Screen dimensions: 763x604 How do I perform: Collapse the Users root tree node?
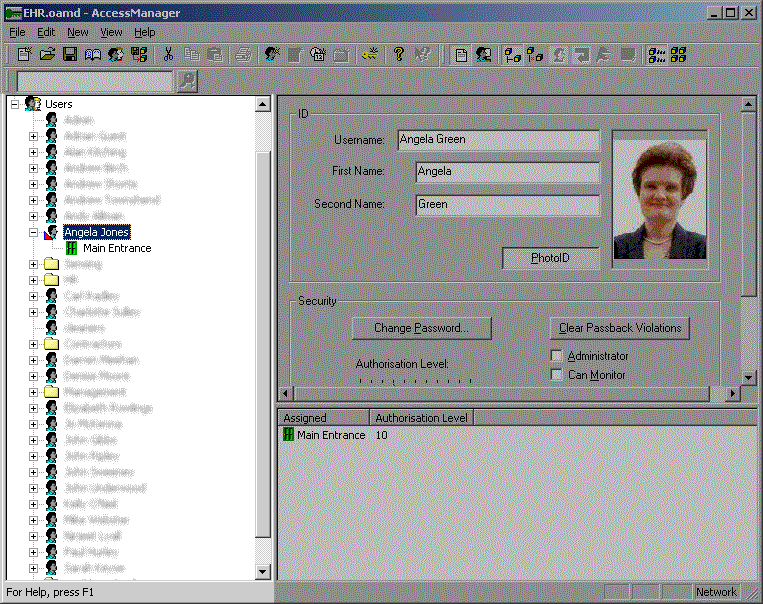pyautogui.click(x=14, y=104)
